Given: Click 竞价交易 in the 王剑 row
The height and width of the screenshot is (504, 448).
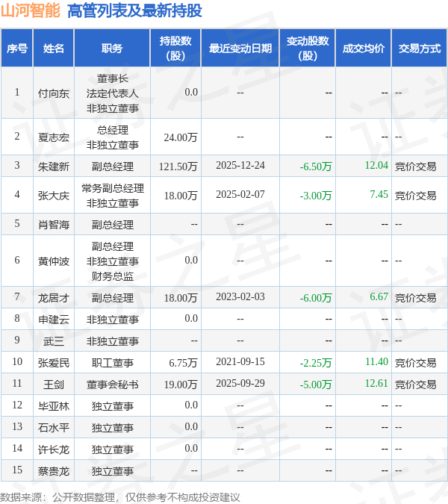Looking at the screenshot, I should click(416, 384).
